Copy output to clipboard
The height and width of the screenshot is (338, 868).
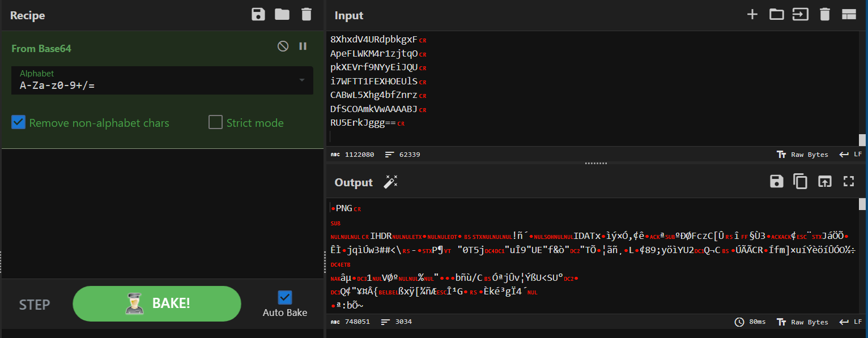(x=800, y=181)
